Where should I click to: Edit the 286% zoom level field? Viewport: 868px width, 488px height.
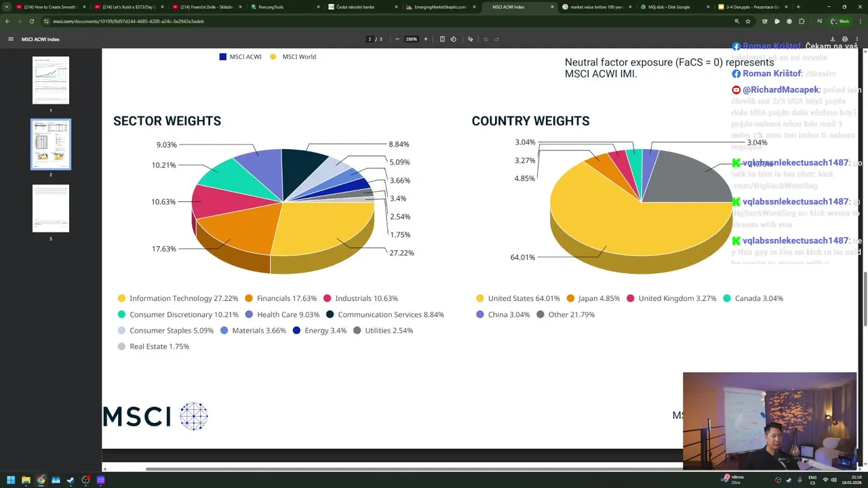coord(411,39)
